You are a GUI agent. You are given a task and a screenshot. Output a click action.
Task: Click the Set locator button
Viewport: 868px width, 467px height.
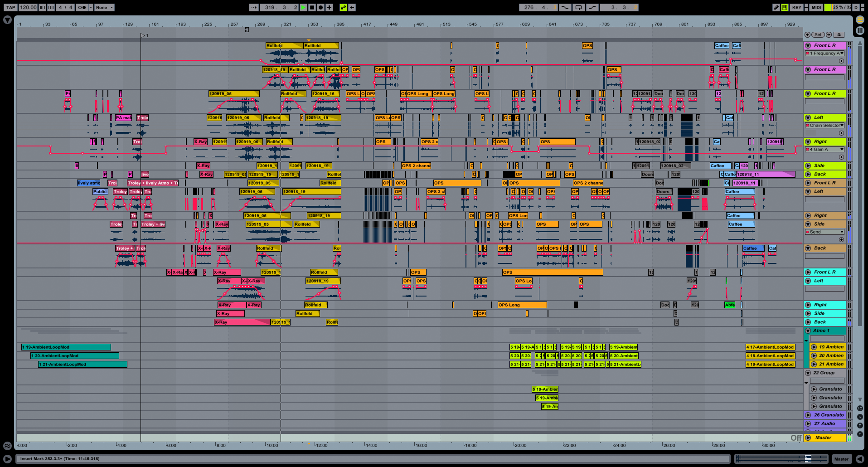click(818, 34)
